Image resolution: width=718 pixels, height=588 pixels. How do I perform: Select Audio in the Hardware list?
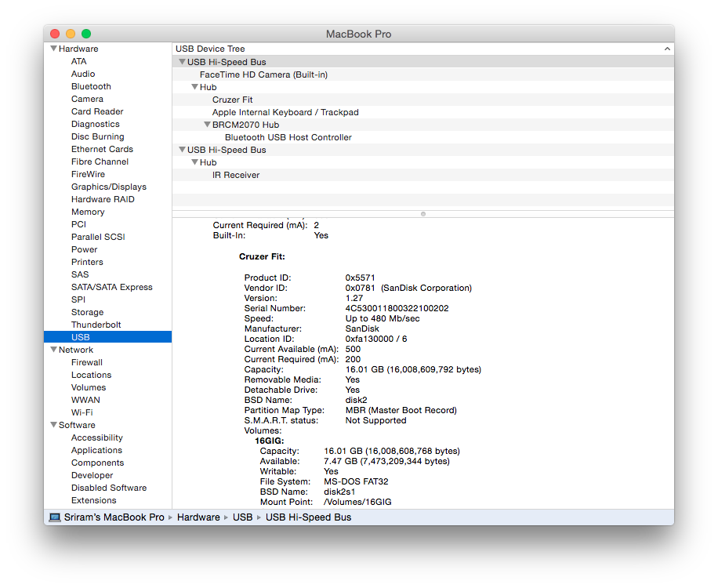pyautogui.click(x=83, y=74)
